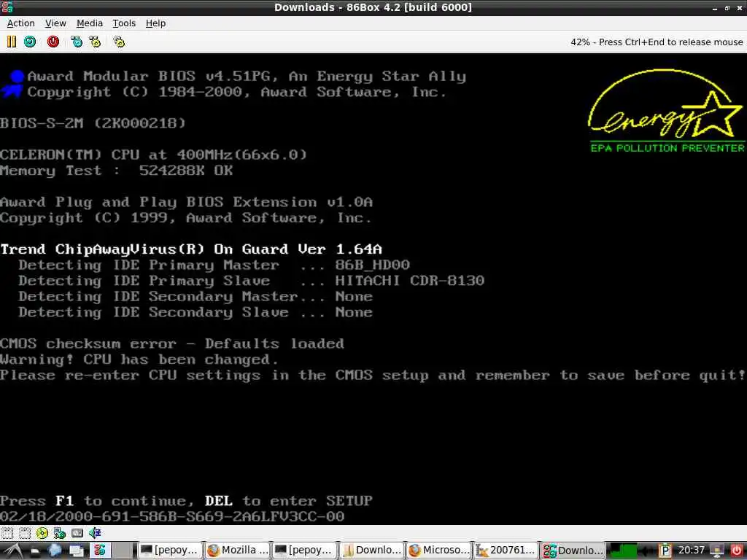Click the 'HITACHI CDR-8130' primary slave entry

pos(410,281)
